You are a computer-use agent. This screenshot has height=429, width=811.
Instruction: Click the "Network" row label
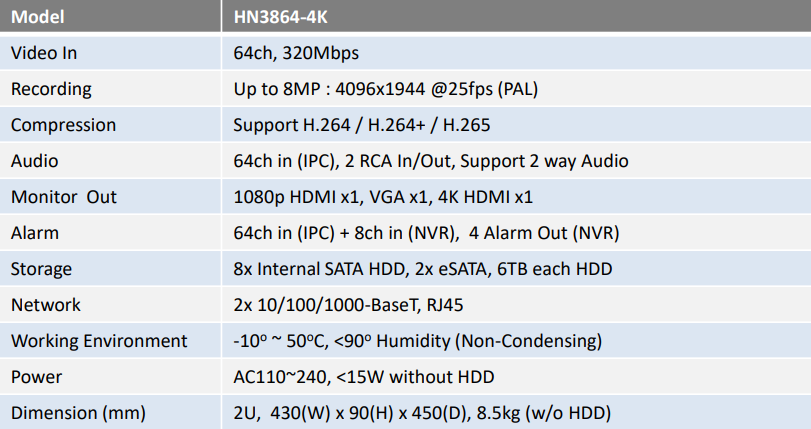point(46,305)
